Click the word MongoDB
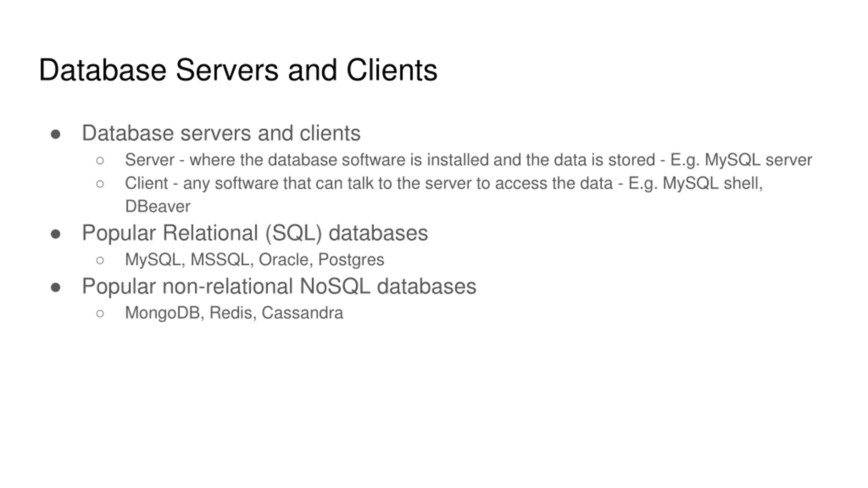This screenshot has height=488, width=868. click(163, 313)
